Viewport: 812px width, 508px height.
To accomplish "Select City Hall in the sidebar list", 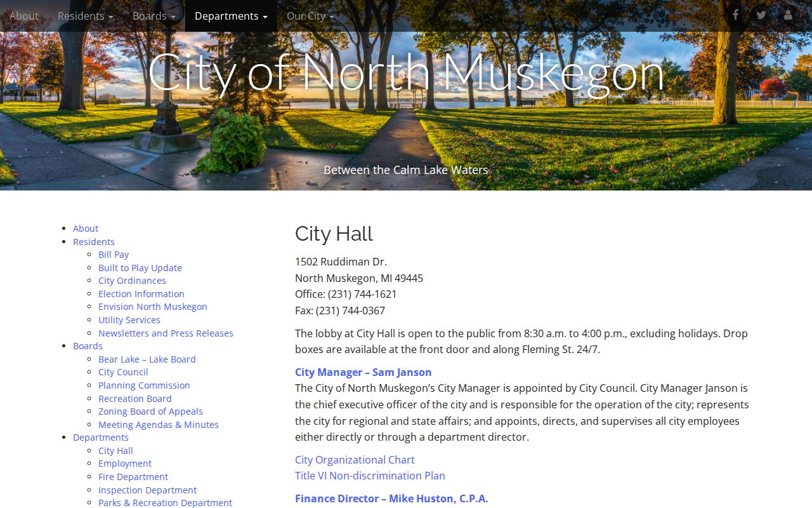I will pos(115,451).
